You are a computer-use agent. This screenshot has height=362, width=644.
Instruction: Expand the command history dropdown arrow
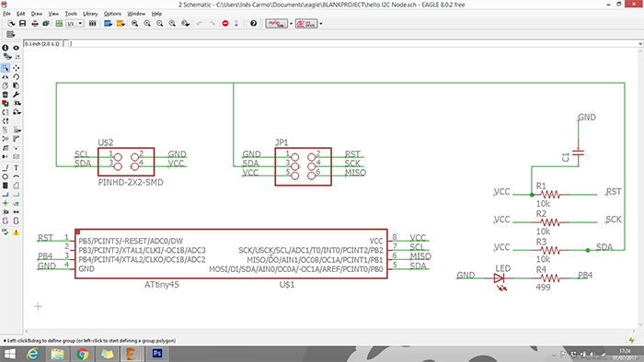coord(640,43)
